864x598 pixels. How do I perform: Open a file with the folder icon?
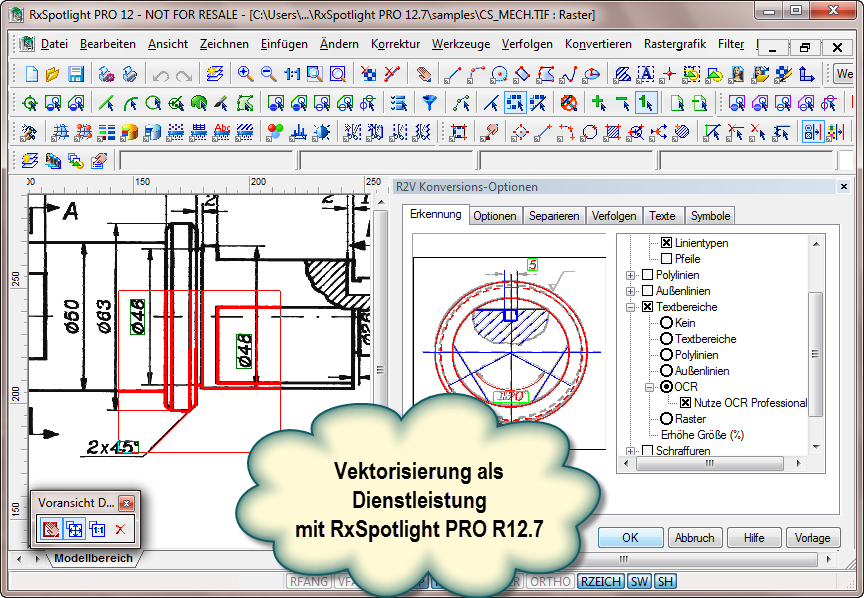pos(53,74)
